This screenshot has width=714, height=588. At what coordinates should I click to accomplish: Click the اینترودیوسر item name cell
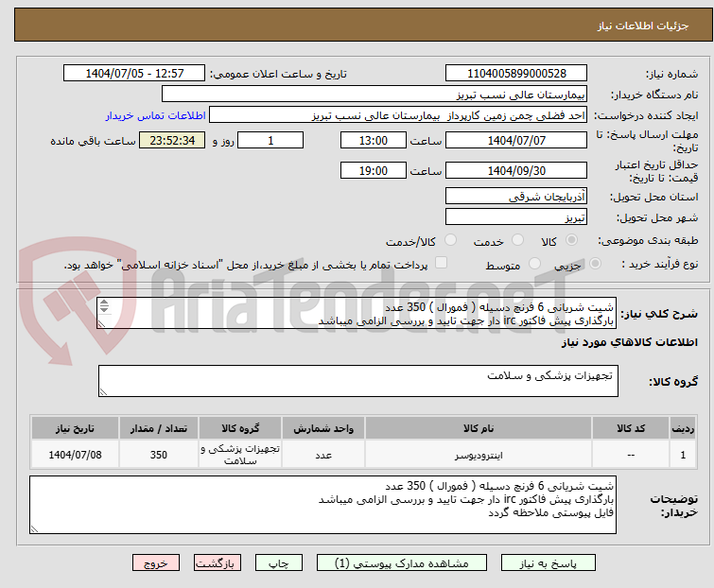click(479, 455)
